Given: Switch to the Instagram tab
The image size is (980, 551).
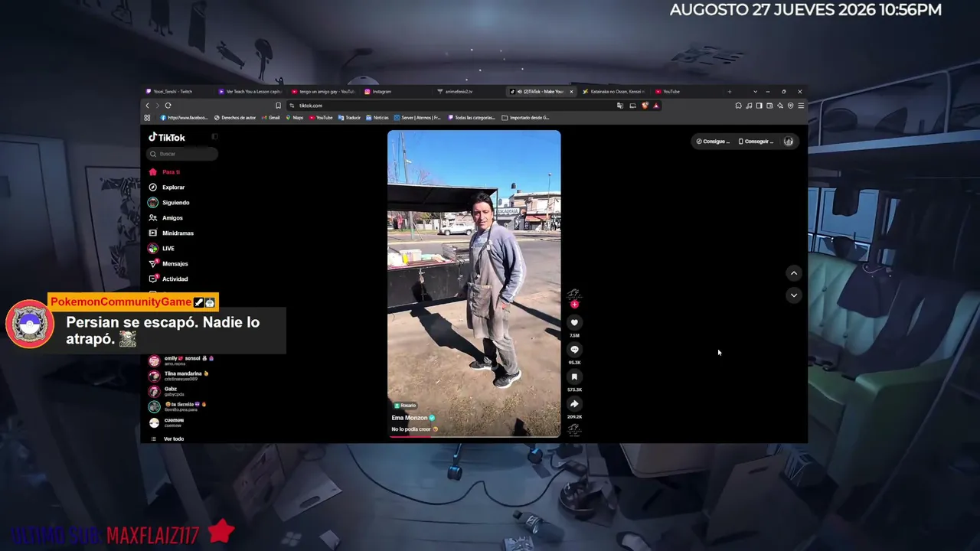Looking at the screenshot, I should (x=395, y=92).
